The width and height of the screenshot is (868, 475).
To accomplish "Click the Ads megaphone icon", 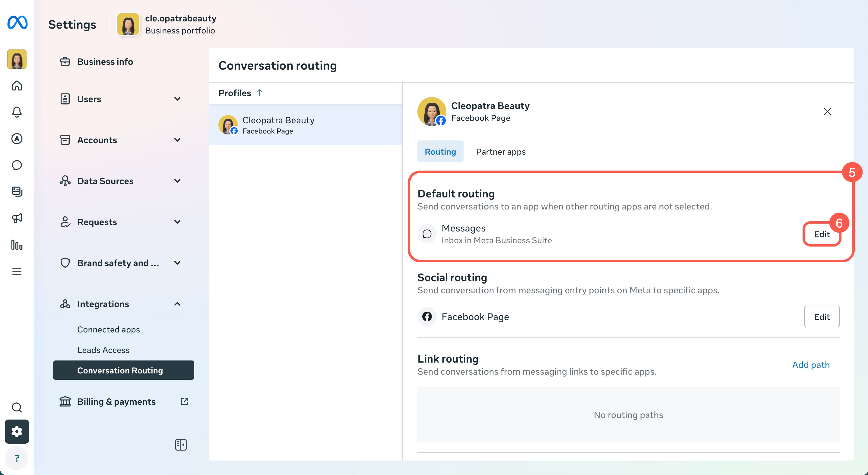I will tap(17, 218).
